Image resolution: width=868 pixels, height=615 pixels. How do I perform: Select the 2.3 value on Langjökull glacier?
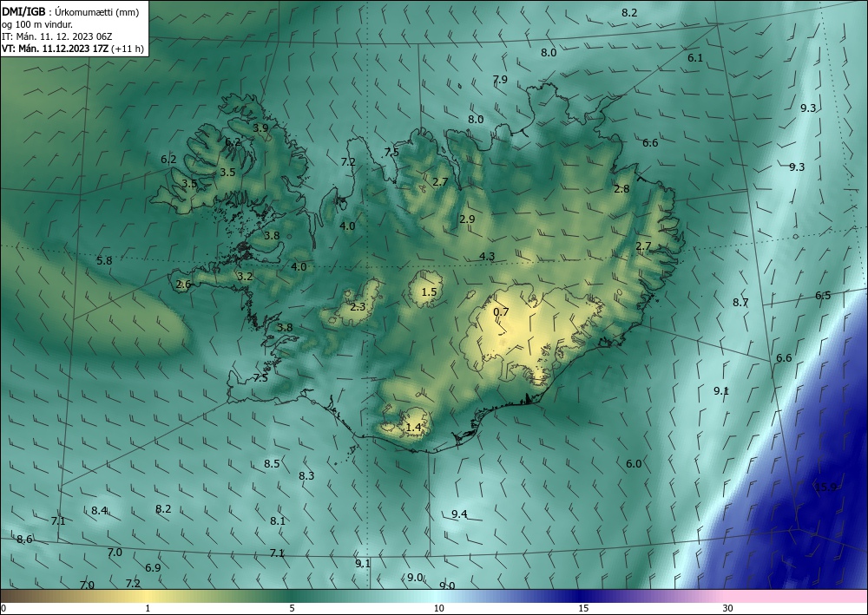pyautogui.click(x=358, y=306)
